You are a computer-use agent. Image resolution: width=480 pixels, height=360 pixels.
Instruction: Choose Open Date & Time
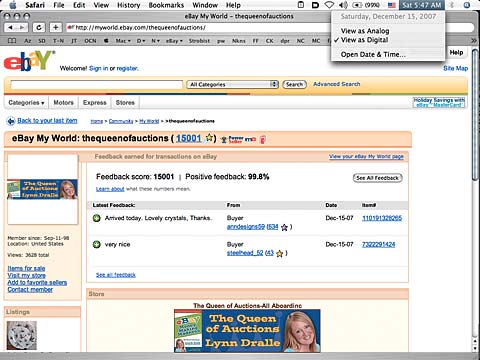[x=373, y=55]
